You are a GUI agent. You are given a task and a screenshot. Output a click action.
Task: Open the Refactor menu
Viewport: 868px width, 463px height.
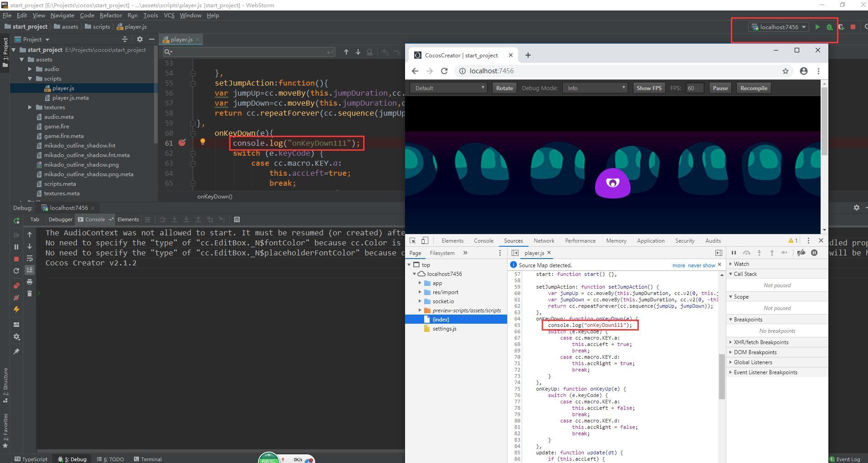pyautogui.click(x=111, y=15)
